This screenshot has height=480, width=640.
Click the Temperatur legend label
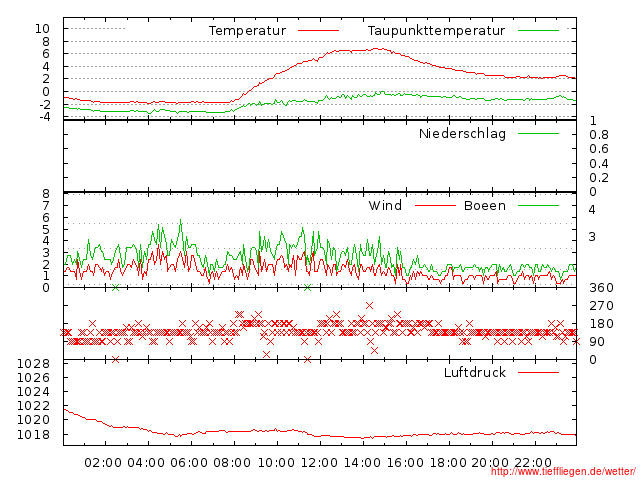point(247,31)
